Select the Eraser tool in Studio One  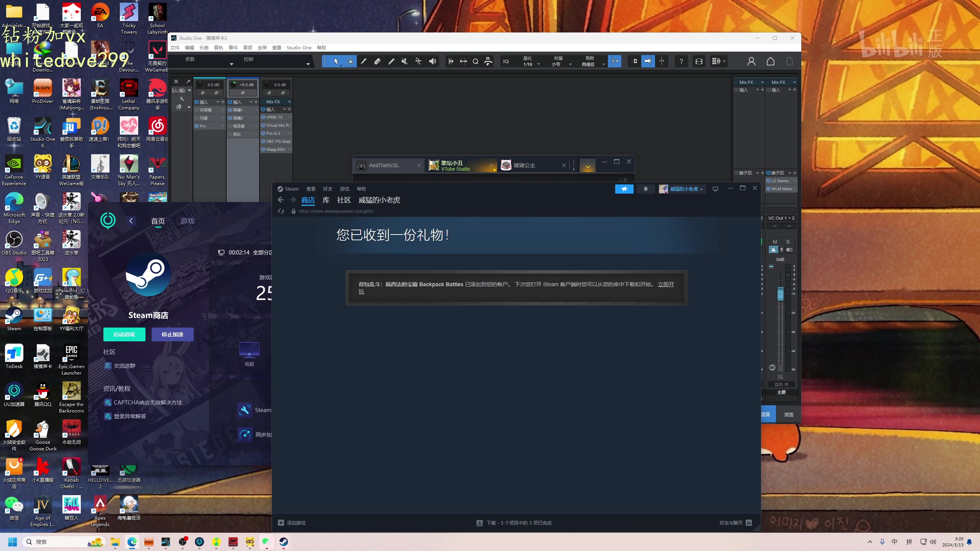[x=377, y=61]
